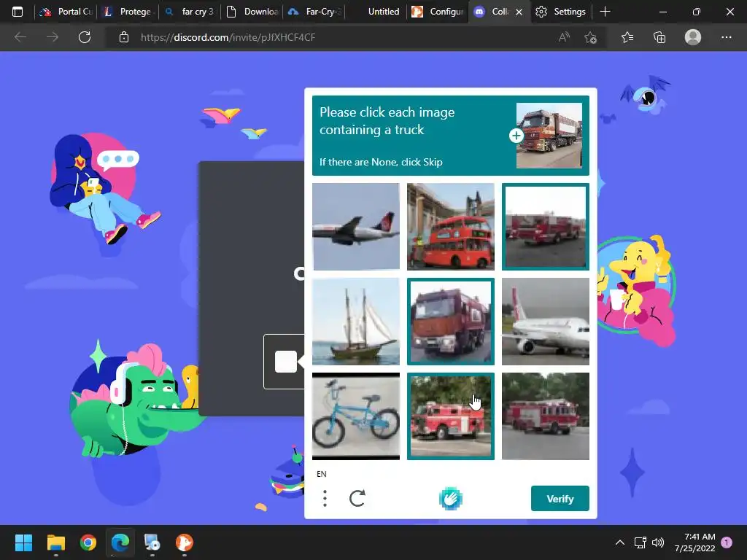Open the captcha options three-dot menu

pos(325,499)
